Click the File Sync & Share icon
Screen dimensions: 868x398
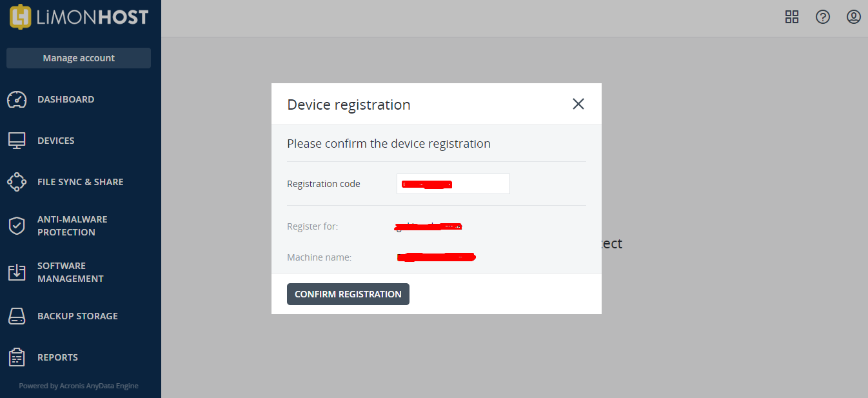coord(17,182)
